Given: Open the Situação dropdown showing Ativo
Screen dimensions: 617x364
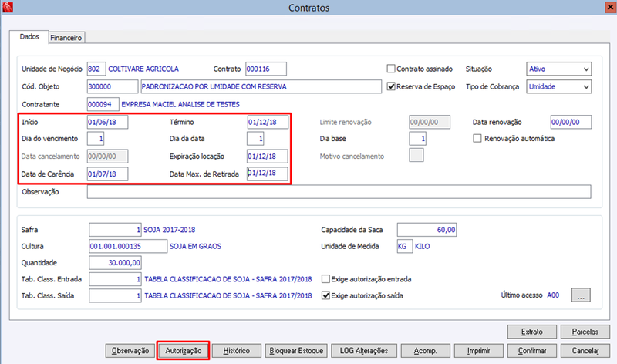Looking at the screenshot, I should 558,69.
